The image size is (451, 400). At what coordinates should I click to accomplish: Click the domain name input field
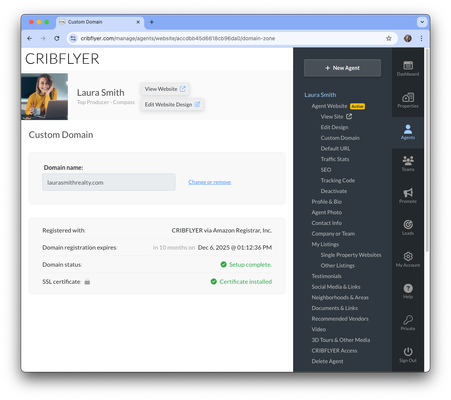[x=109, y=182]
